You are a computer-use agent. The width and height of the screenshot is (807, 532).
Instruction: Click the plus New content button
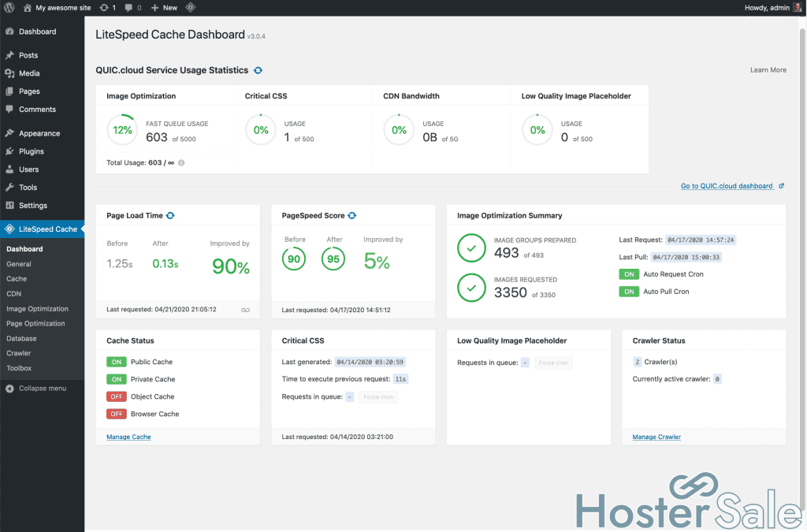tap(164, 8)
